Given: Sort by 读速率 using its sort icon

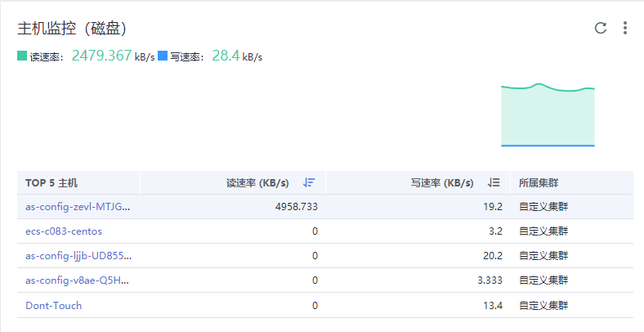Looking at the screenshot, I should (x=309, y=182).
